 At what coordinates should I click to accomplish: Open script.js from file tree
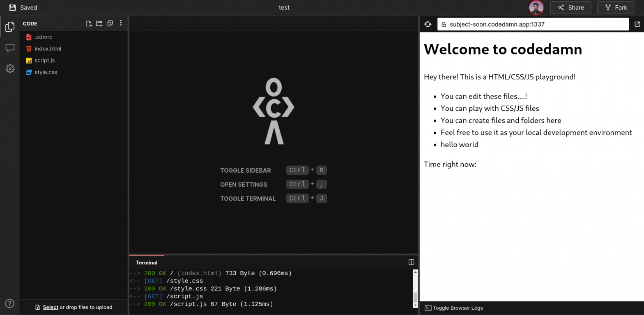[44, 60]
